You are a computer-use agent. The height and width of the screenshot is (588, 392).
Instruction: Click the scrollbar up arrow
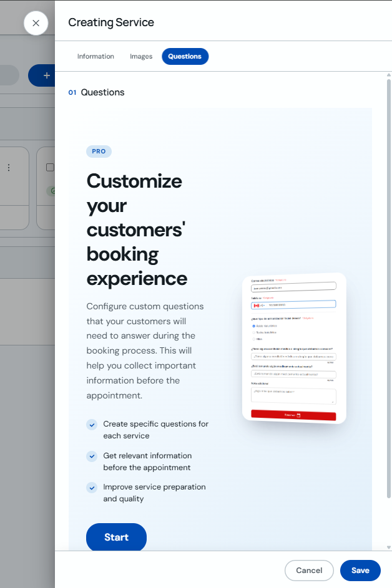point(389,75)
